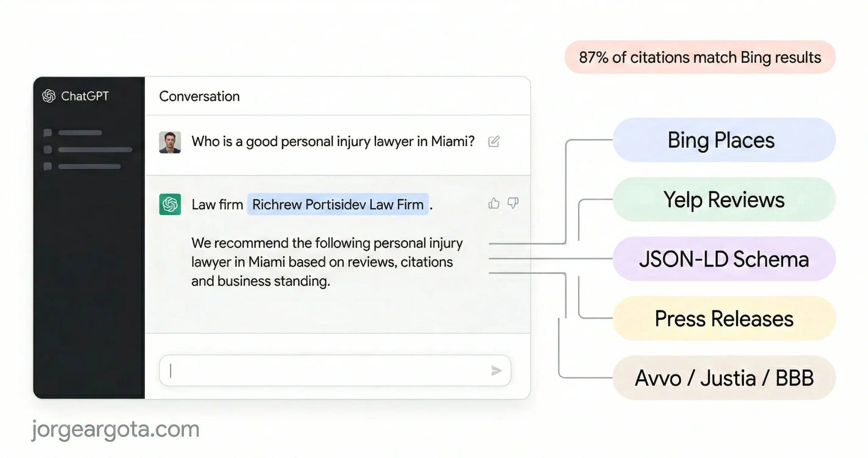The image size is (868, 458).
Task: Click the thumbs down icon
Action: coord(513,203)
